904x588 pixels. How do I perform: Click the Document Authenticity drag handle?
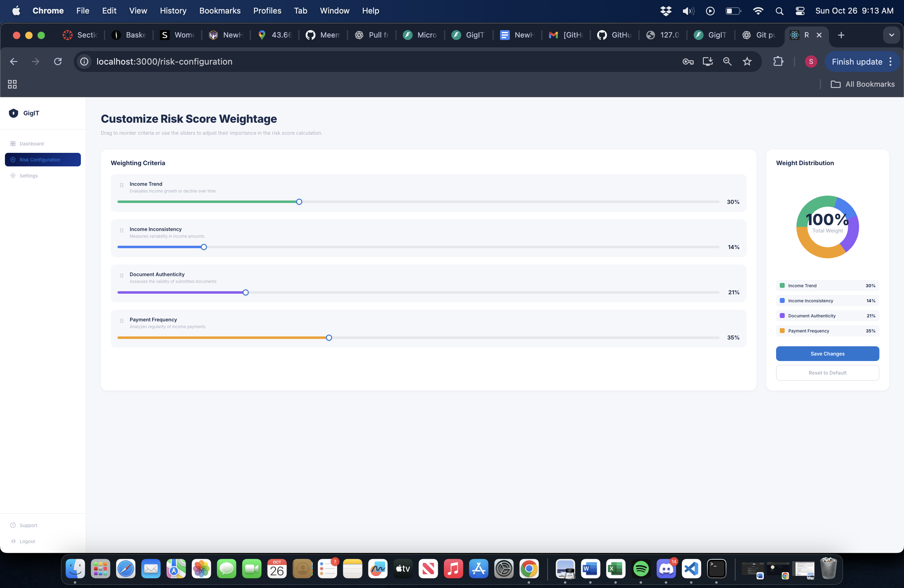point(121,275)
